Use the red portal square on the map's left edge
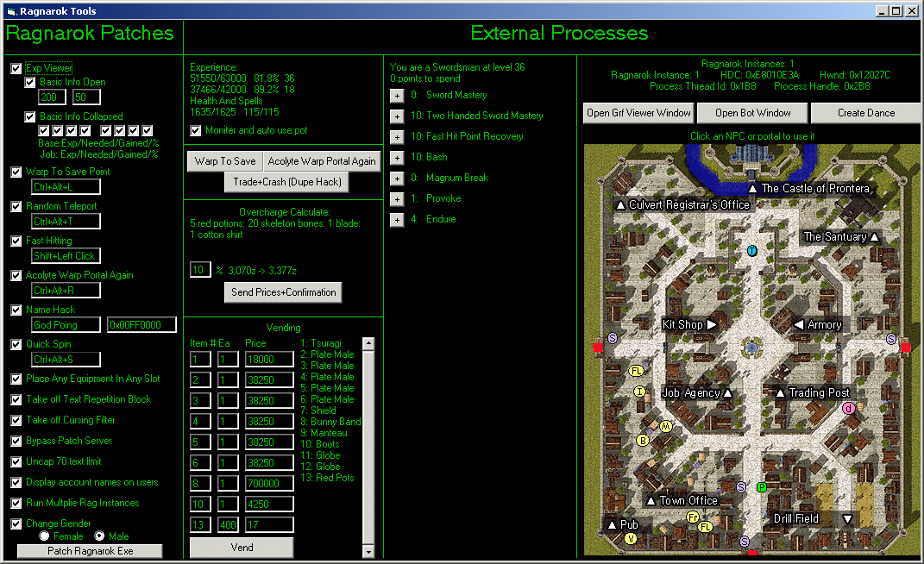 (x=598, y=348)
